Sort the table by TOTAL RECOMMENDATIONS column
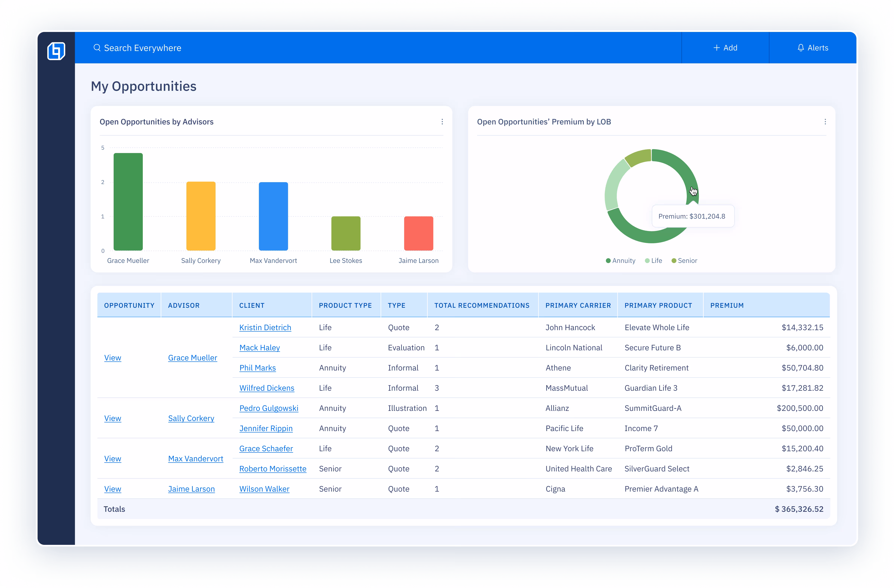 tap(482, 305)
